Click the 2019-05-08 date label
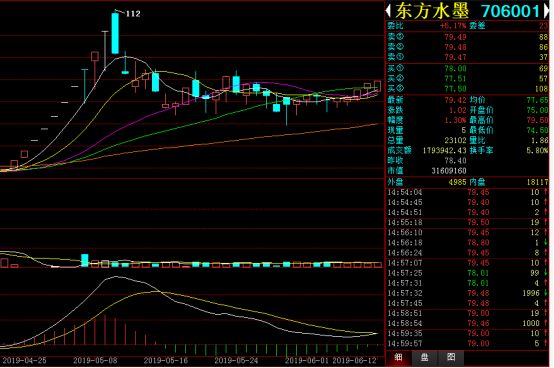The height and width of the screenshot is (368, 554). [95, 361]
